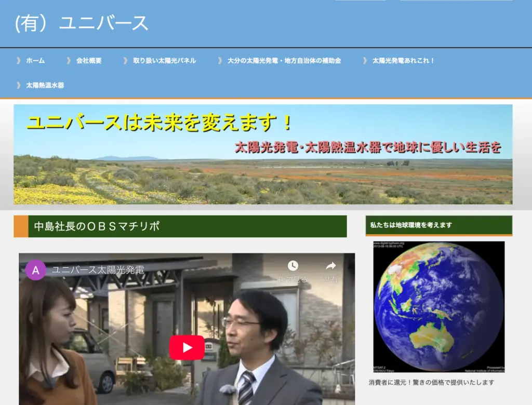Open 大分の太陽光発電・地方自治体の補助金 menu link
The width and height of the screenshot is (532, 405).
(284, 61)
